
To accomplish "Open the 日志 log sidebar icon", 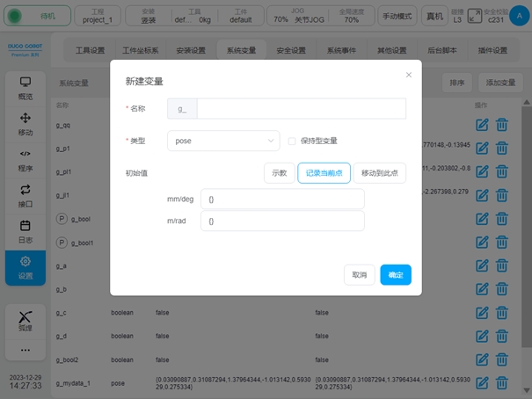I will click(x=26, y=231).
